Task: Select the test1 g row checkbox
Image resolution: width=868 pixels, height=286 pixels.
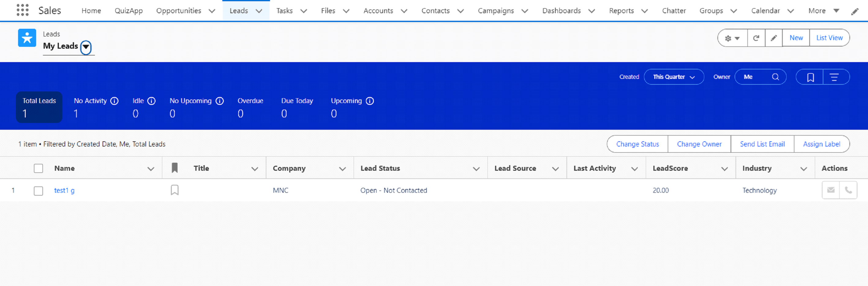Action: click(x=38, y=191)
